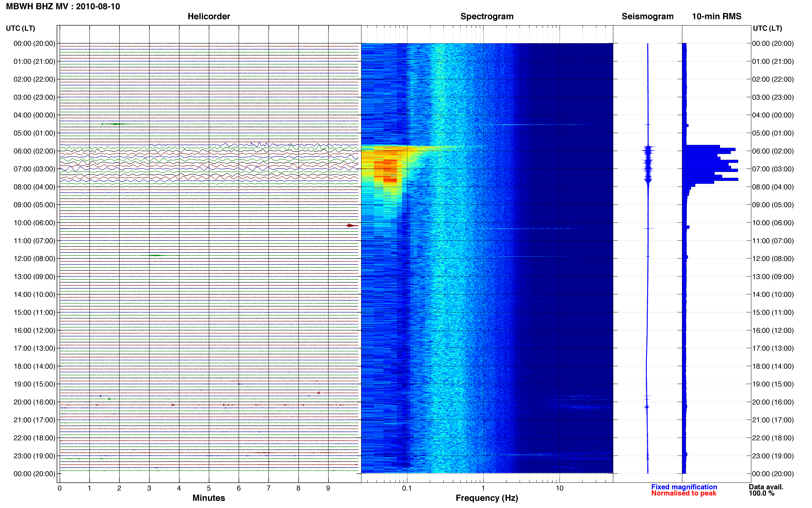Click right time label 15:00 (11:00)
This screenshot has width=812, height=508.
click(773, 312)
